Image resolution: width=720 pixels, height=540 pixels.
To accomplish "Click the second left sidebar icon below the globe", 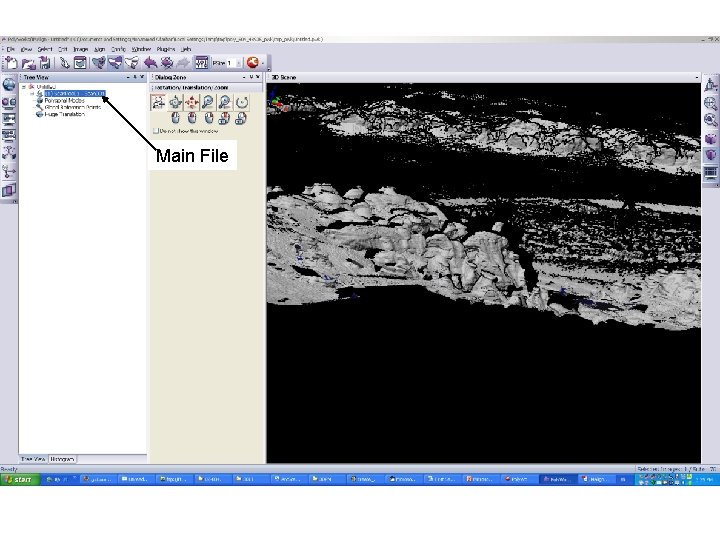I will pos(9,101).
